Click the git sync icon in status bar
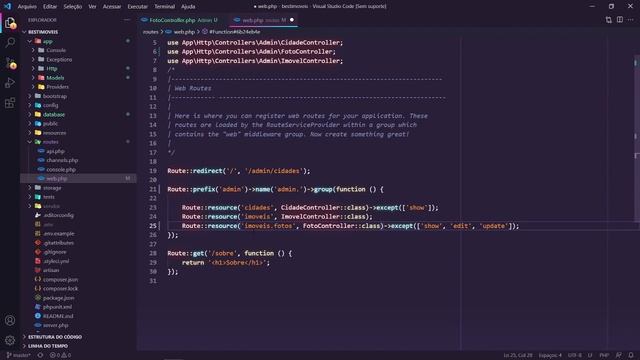Viewport: 640px width, 360px height. tap(40, 355)
